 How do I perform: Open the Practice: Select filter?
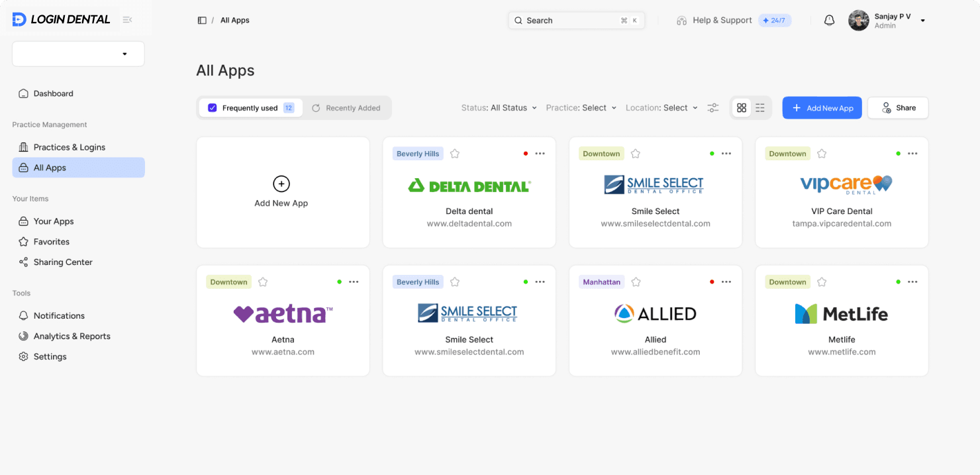pyautogui.click(x=581, y=108)
